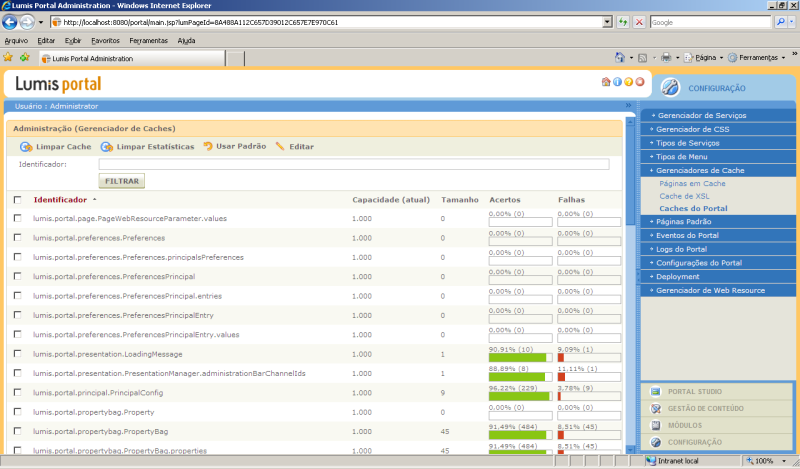Click the Add to Favorites icon
The width and height of the screenshot is (800, 469).
coord(24,57)
